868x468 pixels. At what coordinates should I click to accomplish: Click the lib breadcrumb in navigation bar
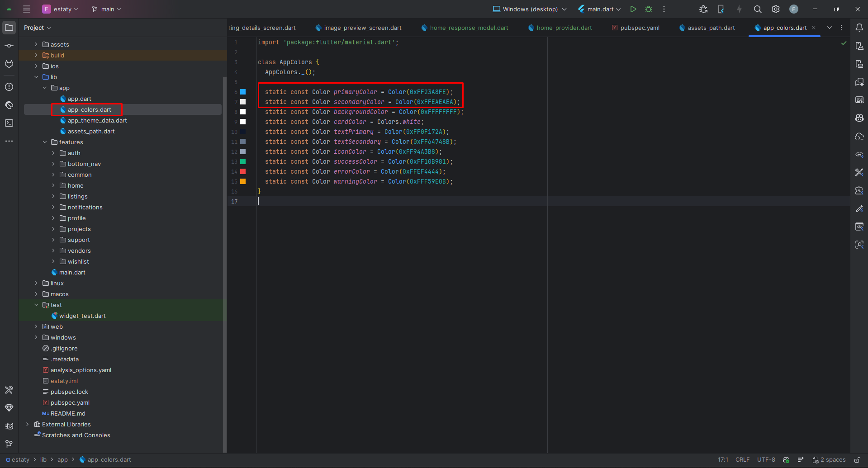tap(43, 460)
